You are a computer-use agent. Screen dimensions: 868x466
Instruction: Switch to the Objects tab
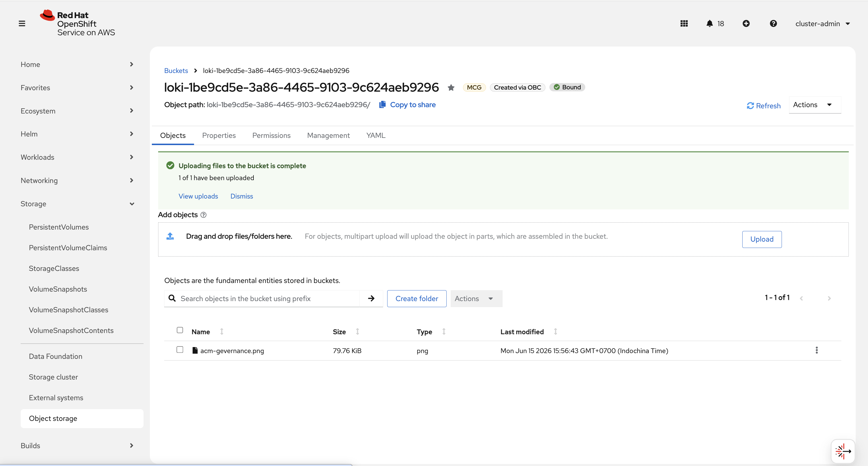coord(173,136)
